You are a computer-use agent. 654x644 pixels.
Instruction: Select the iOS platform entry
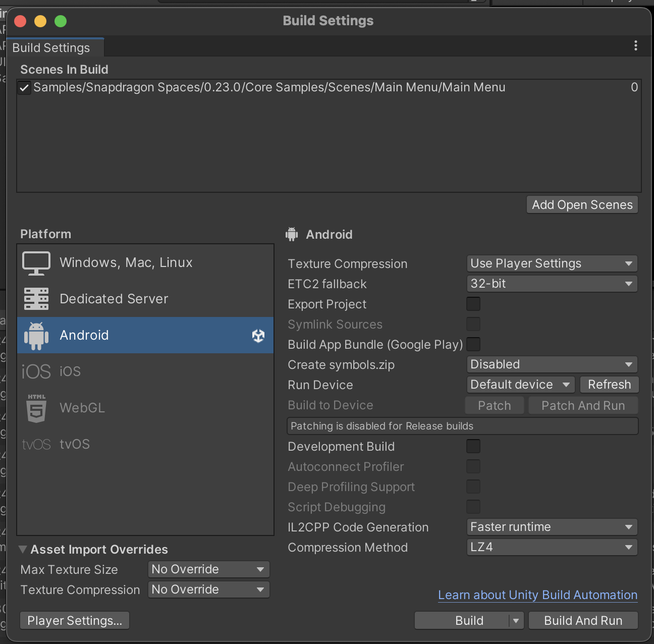pos(145,371)
